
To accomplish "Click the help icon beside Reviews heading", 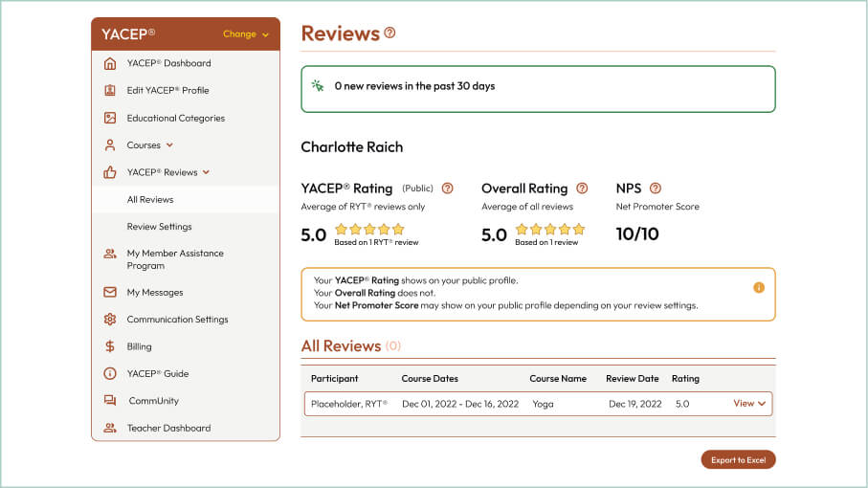I will 389,33.
